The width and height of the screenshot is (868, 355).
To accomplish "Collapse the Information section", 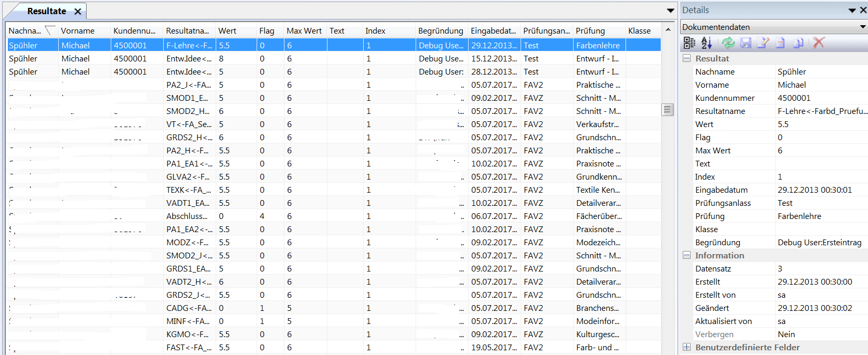I will point(686,255).
